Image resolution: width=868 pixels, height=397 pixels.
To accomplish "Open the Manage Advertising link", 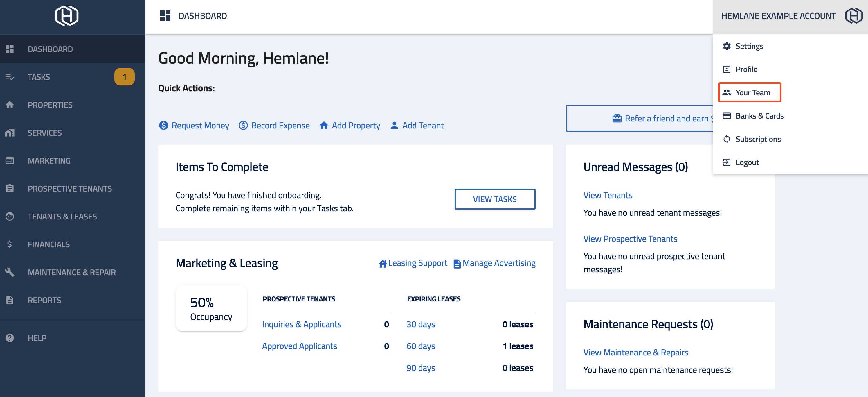I will [x=495, y=263].
